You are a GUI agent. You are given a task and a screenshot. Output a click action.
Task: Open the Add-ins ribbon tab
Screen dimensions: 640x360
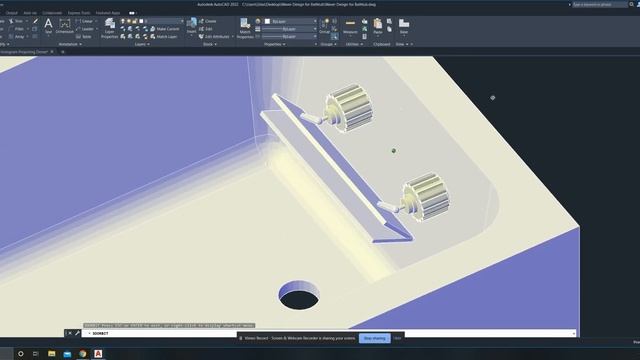click(30, 13)
